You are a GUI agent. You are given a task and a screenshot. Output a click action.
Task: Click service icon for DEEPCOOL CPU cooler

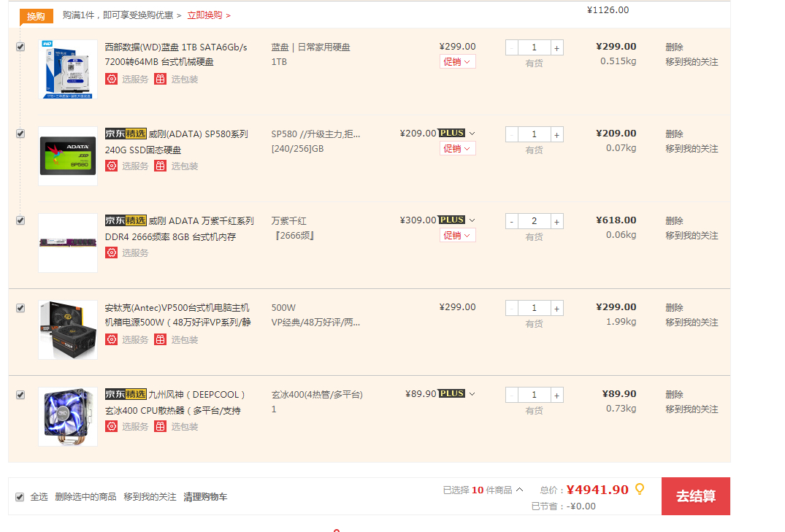tap(111, 426)
